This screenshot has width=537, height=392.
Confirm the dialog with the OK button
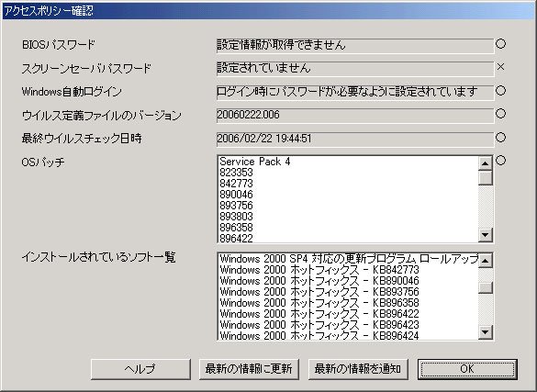[467, 369]
